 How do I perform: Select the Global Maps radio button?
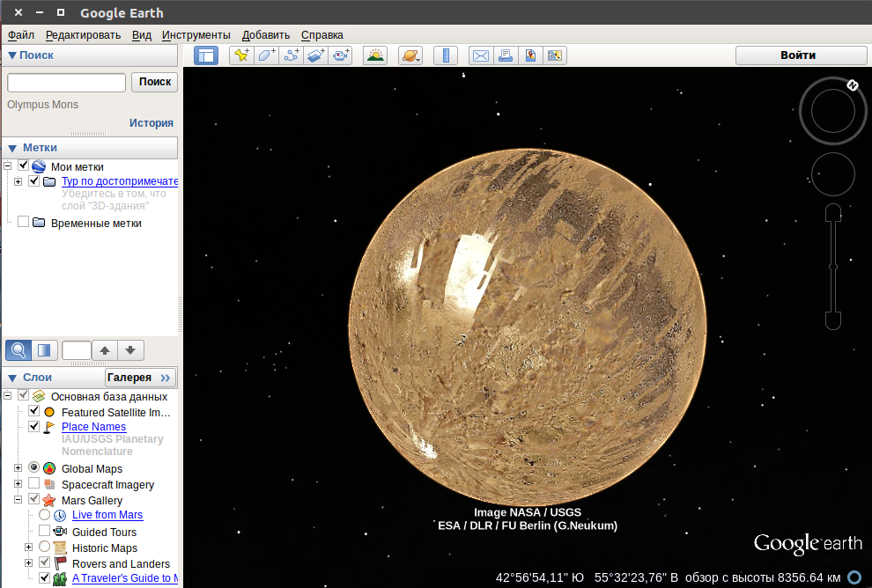click(34, 467)
